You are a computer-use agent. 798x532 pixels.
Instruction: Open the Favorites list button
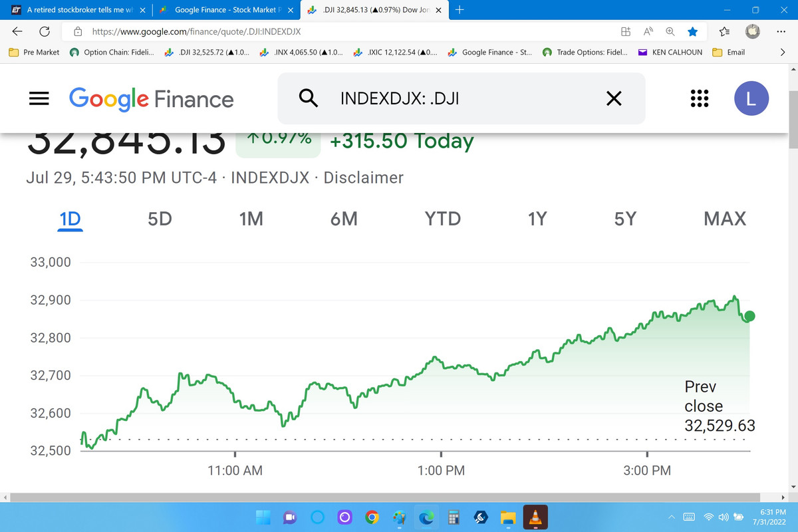point(725,31)
